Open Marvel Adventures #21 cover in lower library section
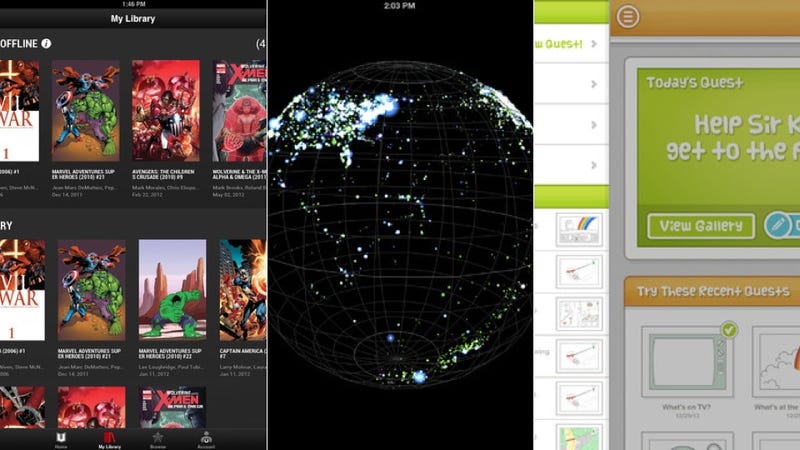 [x=92, y=290]
